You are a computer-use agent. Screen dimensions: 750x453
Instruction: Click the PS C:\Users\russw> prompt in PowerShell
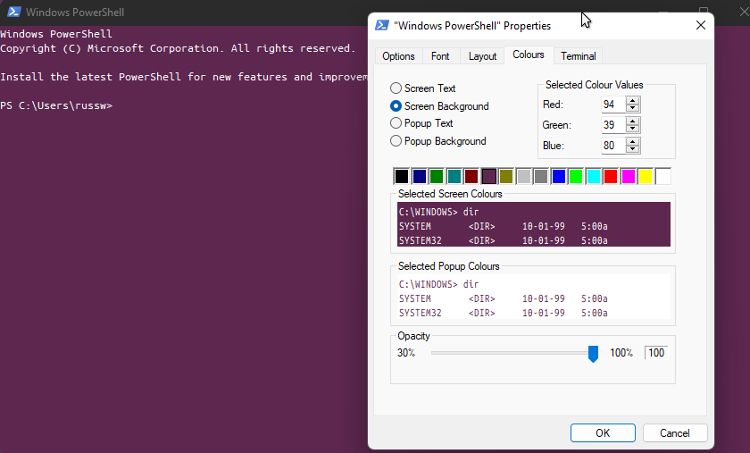point(56,105)
